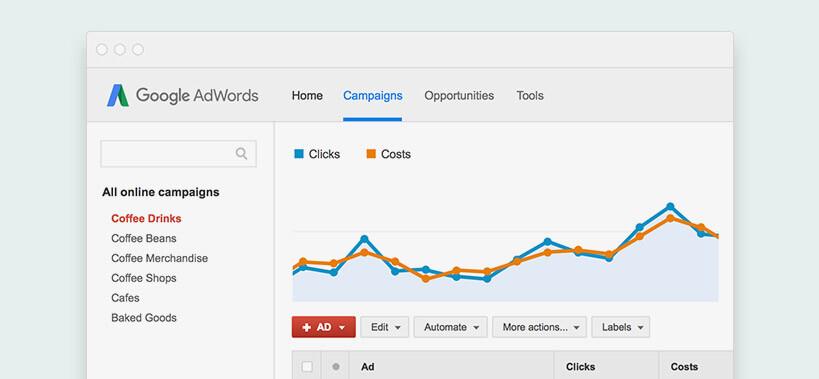The image size is (819, 379).
Task: Switch to the Campaigns tab
Action: (372, 96)
